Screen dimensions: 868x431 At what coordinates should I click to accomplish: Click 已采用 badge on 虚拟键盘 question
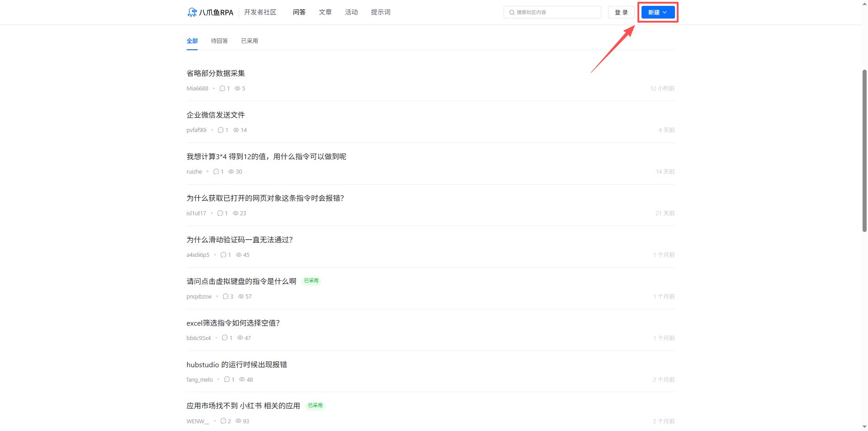pos(311,281)
